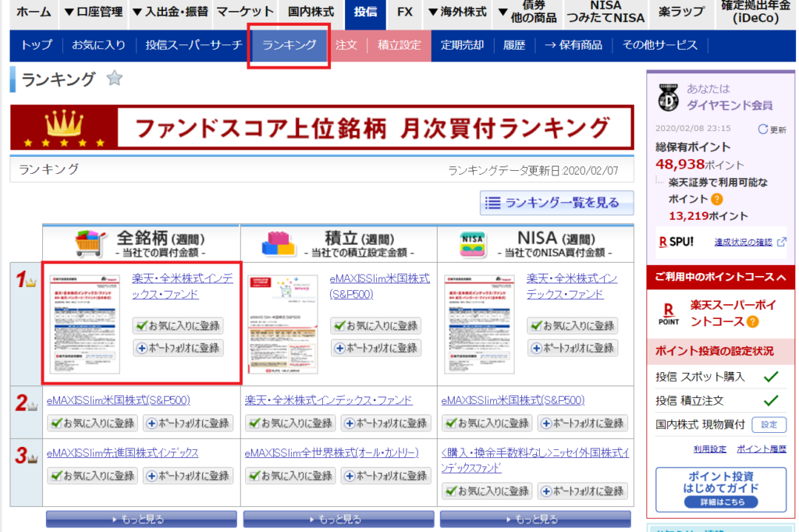Open the NISA つみたてNISA tab
The image size is (799, 532).
[x=605, y=12]
